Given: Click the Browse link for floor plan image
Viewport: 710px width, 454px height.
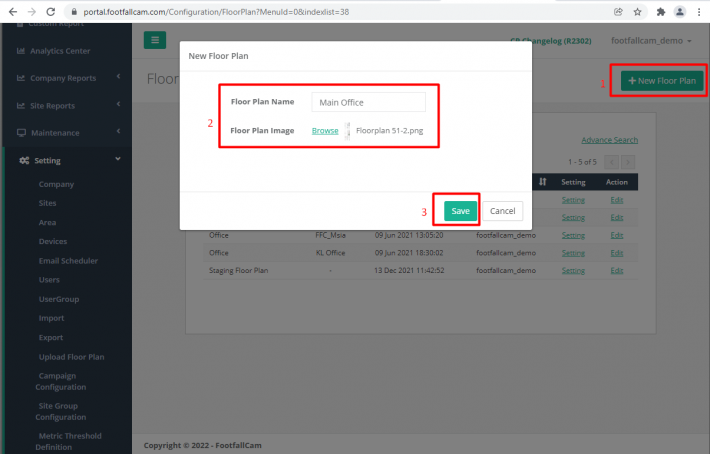Looking at the screenshot, I should (x=325, y=130).
